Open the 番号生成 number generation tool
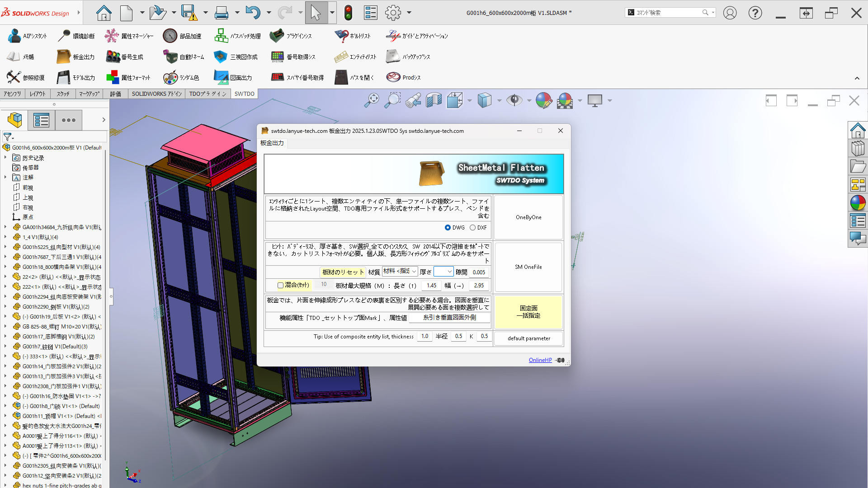868x488 pixels. (113, 57)
